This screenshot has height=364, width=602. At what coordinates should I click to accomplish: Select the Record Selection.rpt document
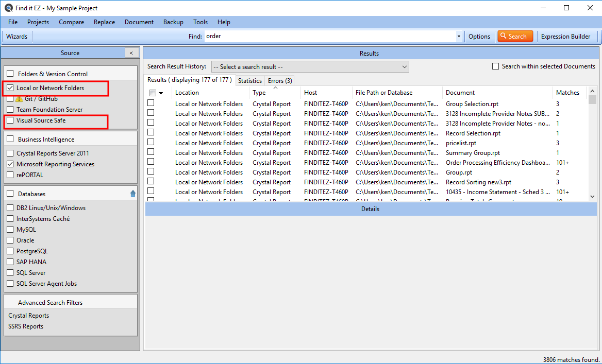pos(473,133)
